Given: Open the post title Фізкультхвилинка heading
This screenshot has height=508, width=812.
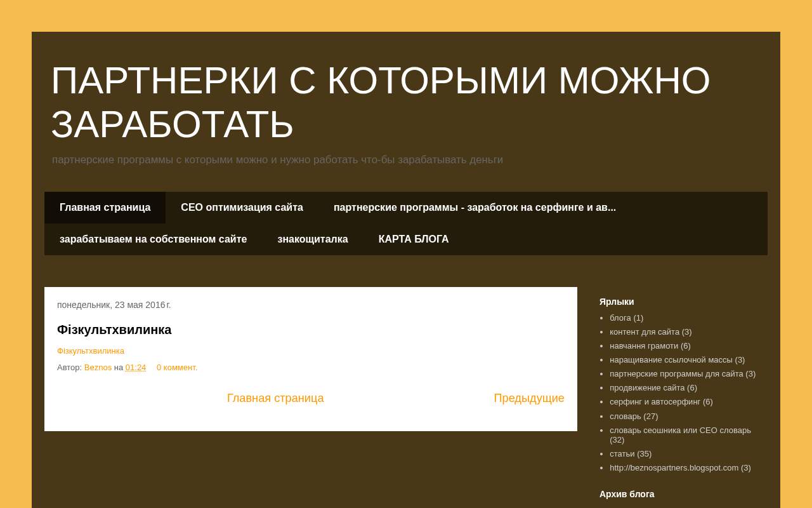Looking at the screenshot, I should [114, 330].
